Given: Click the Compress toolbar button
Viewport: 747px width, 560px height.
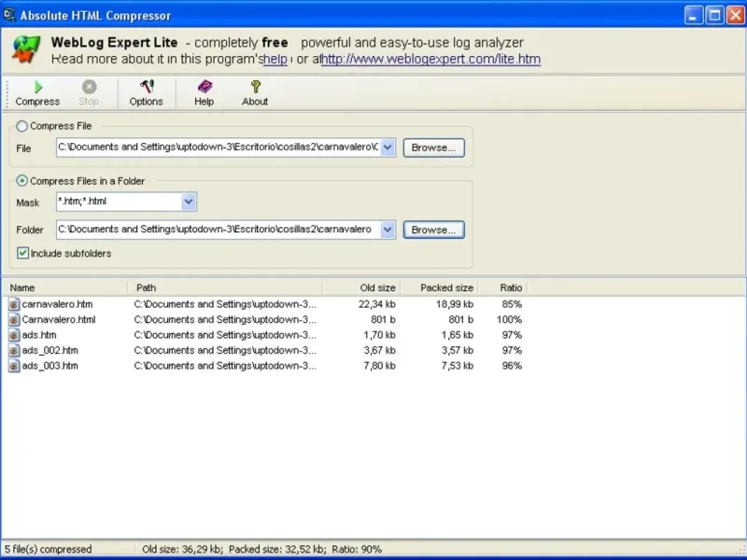Looking at the screenshot, I should pos(37,94).
